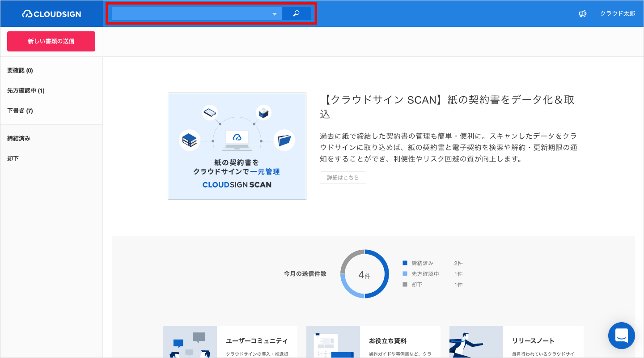644x358 pixels.
Task: Click the 詳細はこちら button
Action: (343, 178)
